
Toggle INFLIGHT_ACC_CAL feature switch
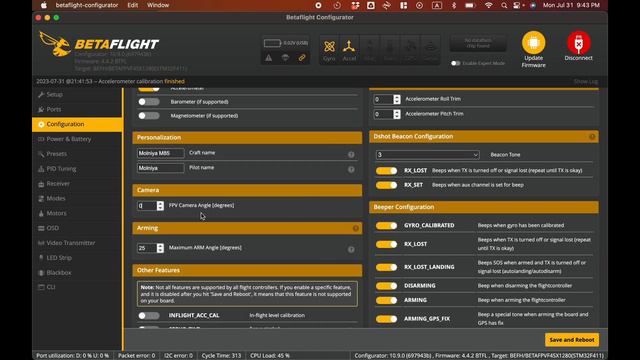[x=149, y=316]
